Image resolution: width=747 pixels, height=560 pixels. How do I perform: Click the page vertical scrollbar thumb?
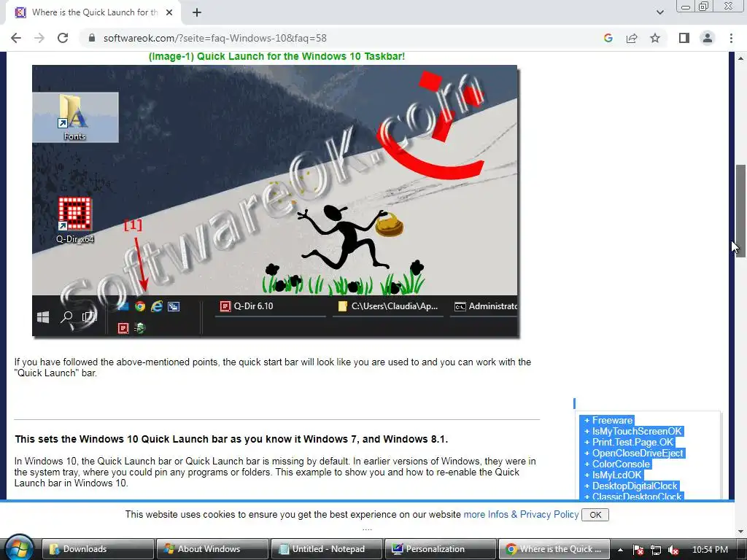[740, 211]
